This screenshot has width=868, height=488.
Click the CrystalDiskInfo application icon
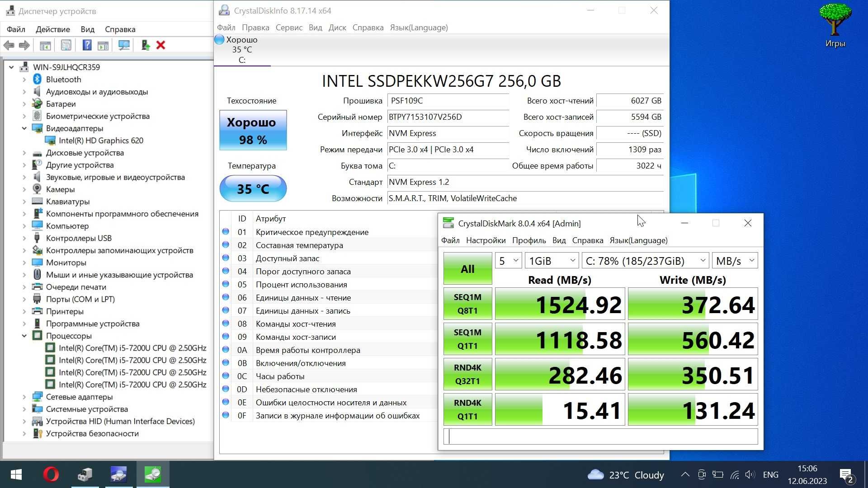coord(119,474)
